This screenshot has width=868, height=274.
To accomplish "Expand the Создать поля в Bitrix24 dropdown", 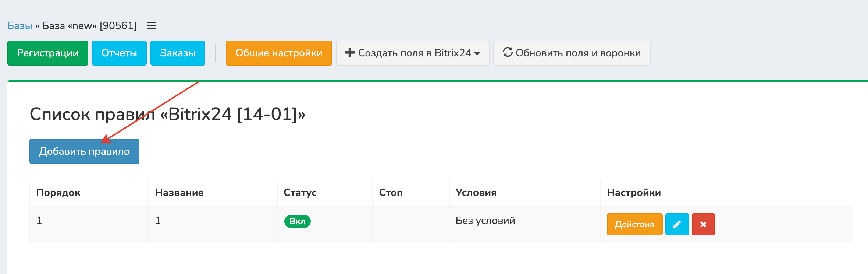I will 412,53.
